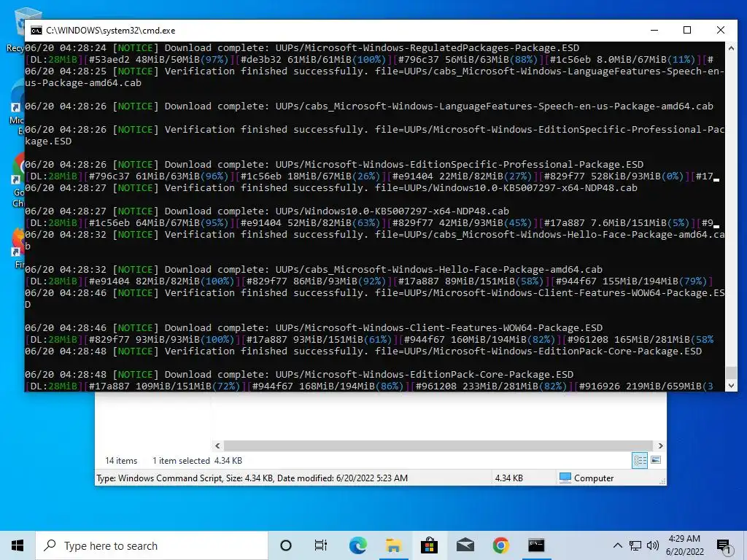
Task: Click the RegulatedPackages-Package.ESD download complete line
Action: pyautogui.click(x=302, y=47)
